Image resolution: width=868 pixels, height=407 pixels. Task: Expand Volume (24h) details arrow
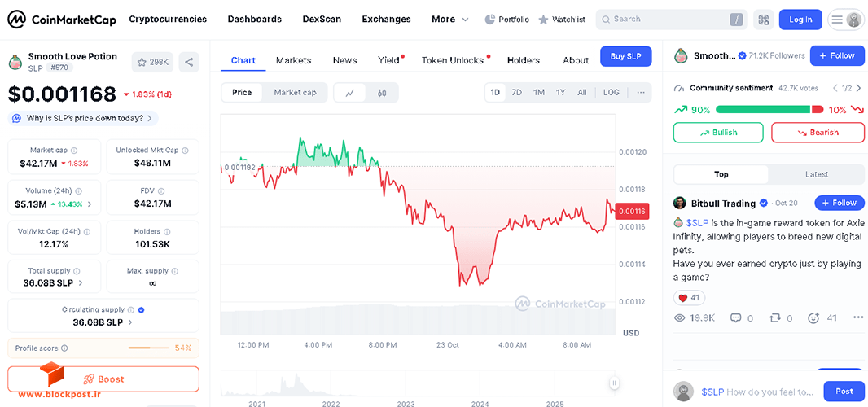point(90,204)
